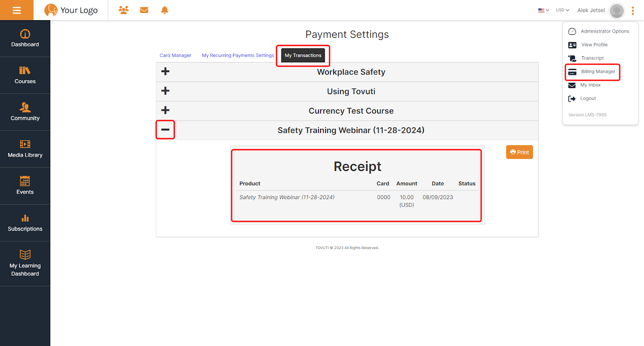Choose My Inbox from user menu
This screenshot has width=644, height=346.
[590, 85]
